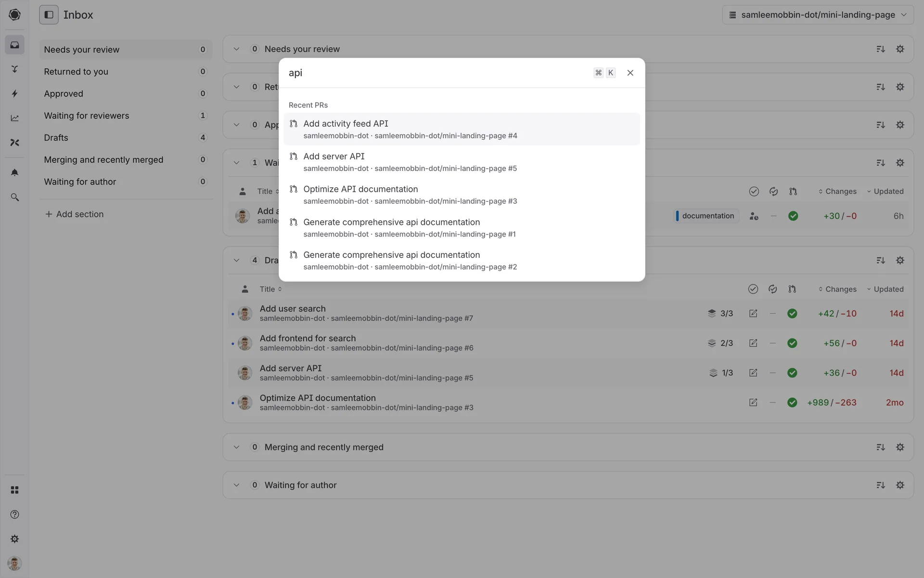Collapse the Waiting for author section
924x578 pixels.
pos(236,485)
